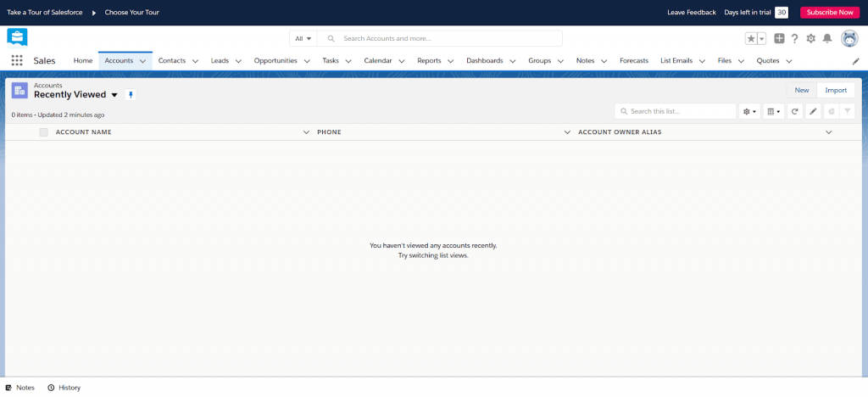Show charts panel icon
This screenshot has width=868, height=397.
832,111
